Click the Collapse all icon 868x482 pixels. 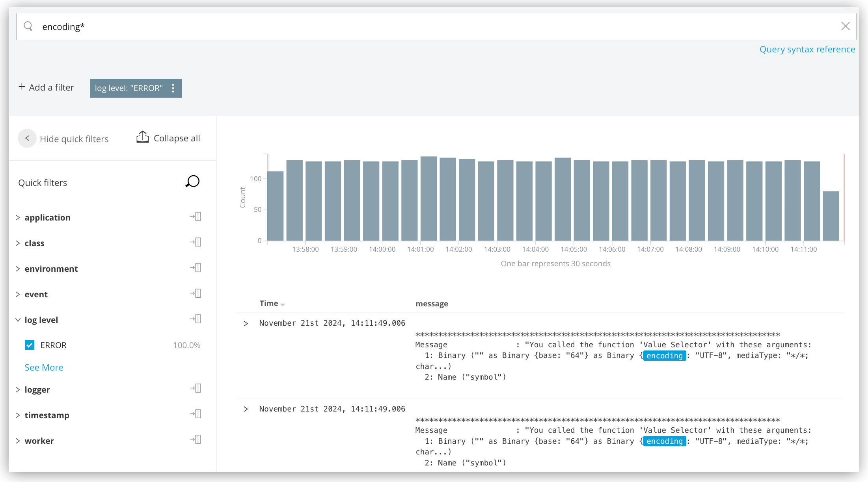coord(143,137)
